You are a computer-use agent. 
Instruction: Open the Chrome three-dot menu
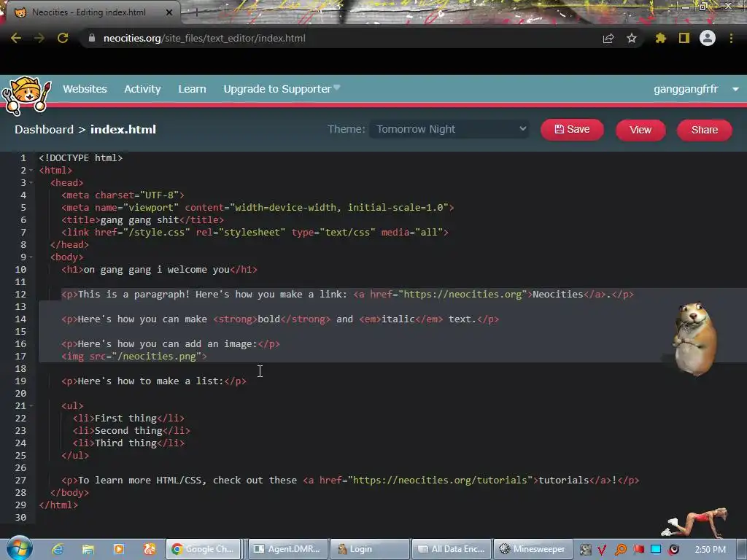pyautogui.click(x=731, y=38)
